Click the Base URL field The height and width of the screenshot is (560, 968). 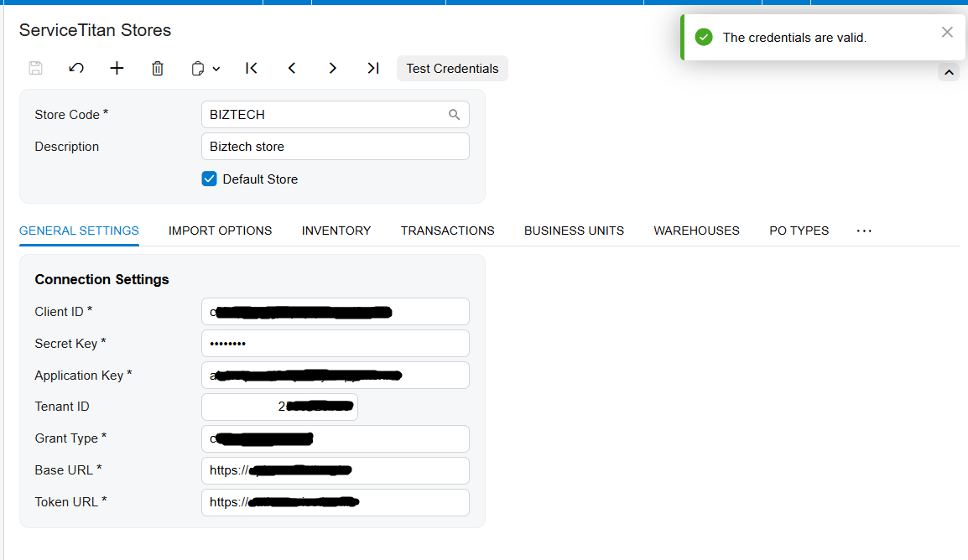coord(336,470)
